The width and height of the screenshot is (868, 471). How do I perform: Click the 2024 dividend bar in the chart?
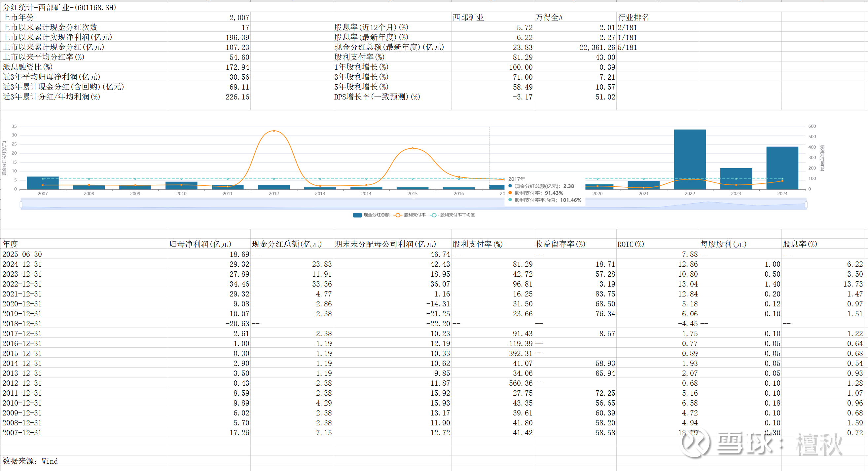click(x=782, y=168)
